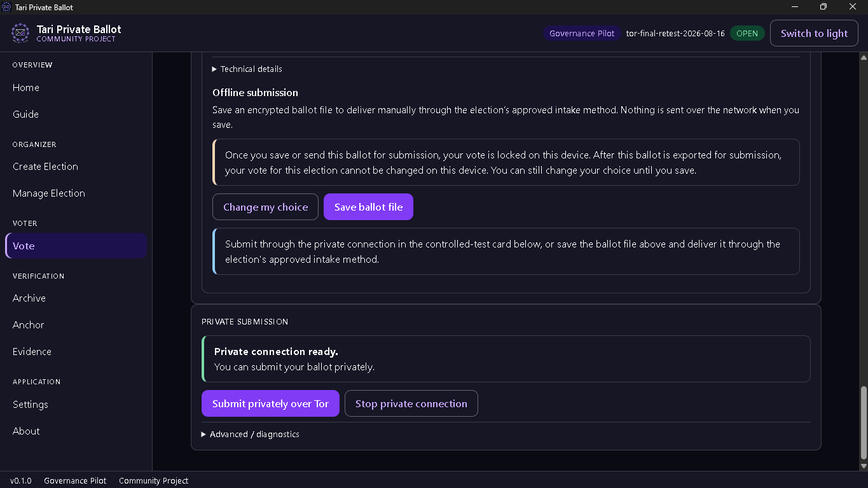Minimize the application window
This screenshot has width=868, height=488.
795,7
